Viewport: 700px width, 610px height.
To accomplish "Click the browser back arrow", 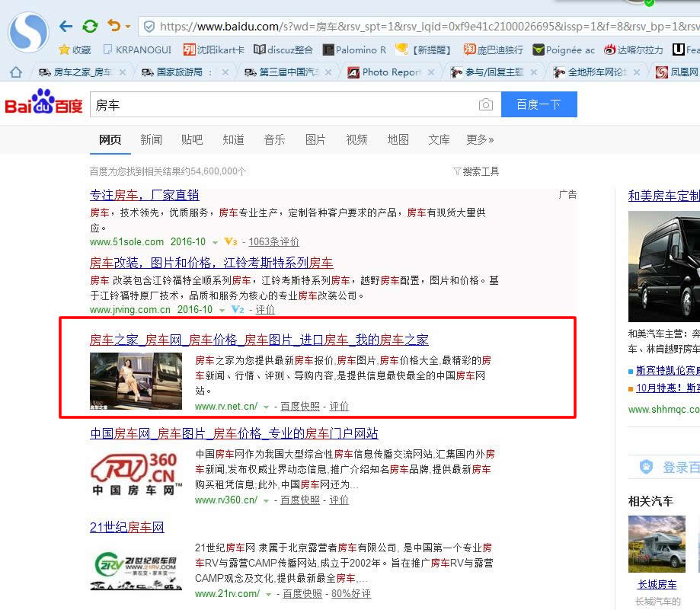I will pos(66,27).
